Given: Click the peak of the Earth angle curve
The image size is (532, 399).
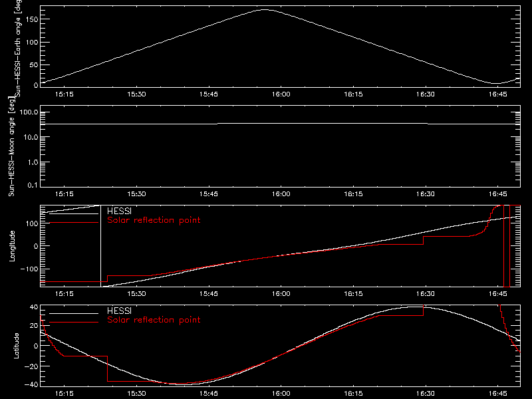Looking at the screenshot, I should [264, 9].
